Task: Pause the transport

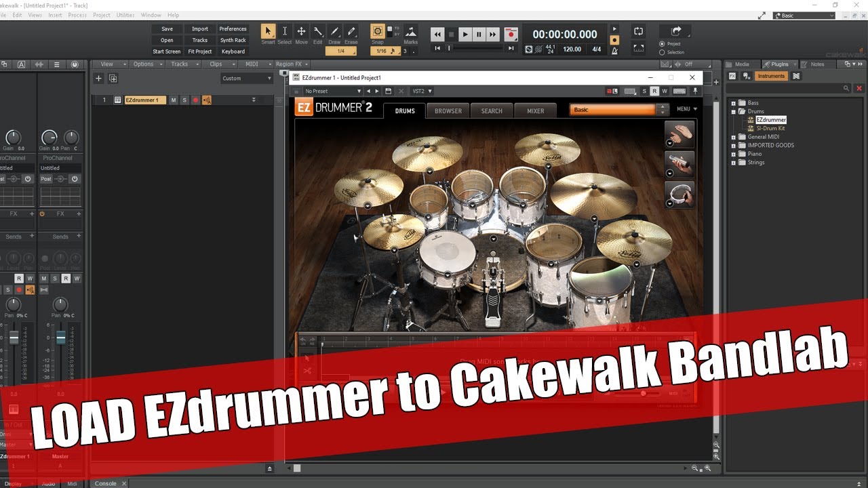Action: 479,34
